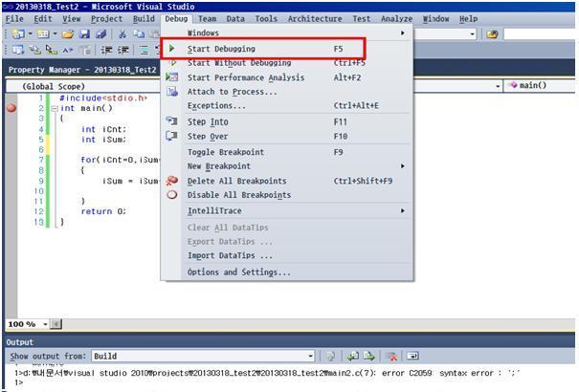Click the '#include<stdio.h>' code line
The height and width of the screenshot is (392, 579).
[103, 98]
